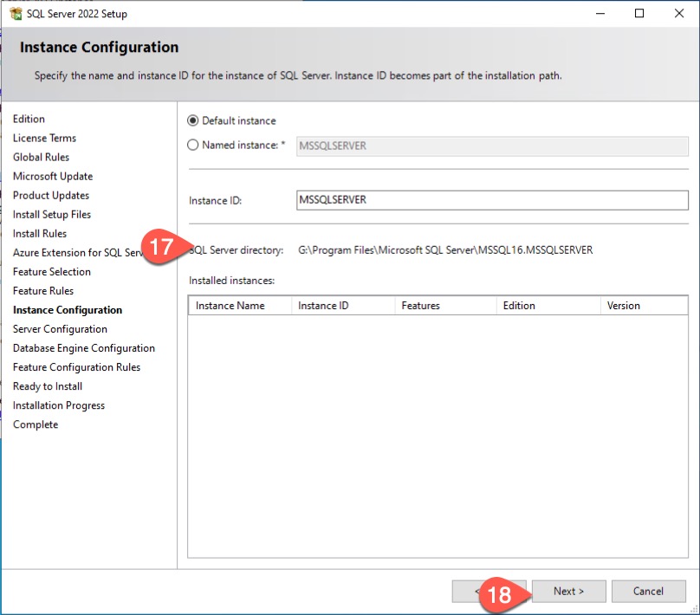Click the SQL Server setup title bar icon
This screenshot has width=700, height=615.
14,14
